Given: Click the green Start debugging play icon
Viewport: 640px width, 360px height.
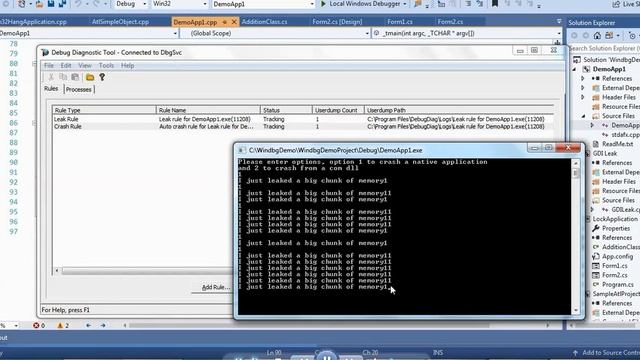Looking at the screenshot, I should click(x=323, y=4).
